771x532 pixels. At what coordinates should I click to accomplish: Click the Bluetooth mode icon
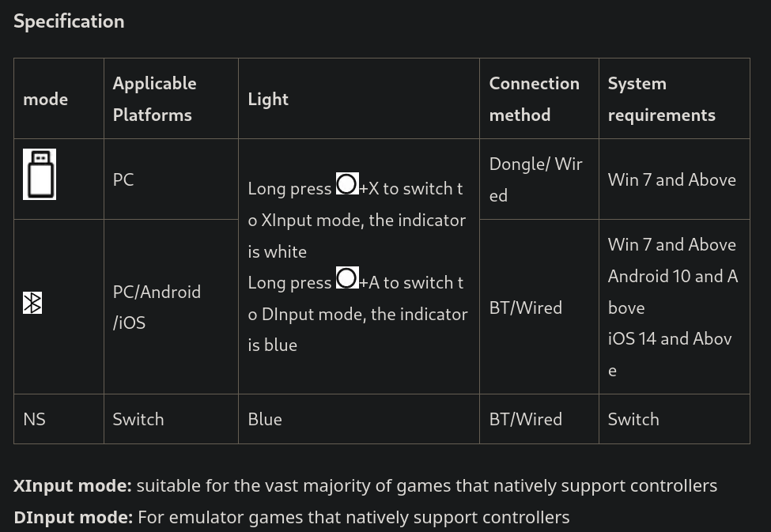[32, 303]
